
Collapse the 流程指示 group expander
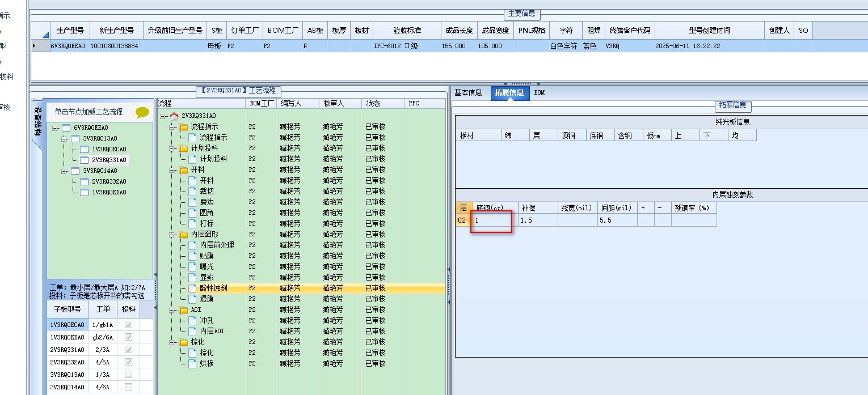pyautogui.click(x=172, y=127)
